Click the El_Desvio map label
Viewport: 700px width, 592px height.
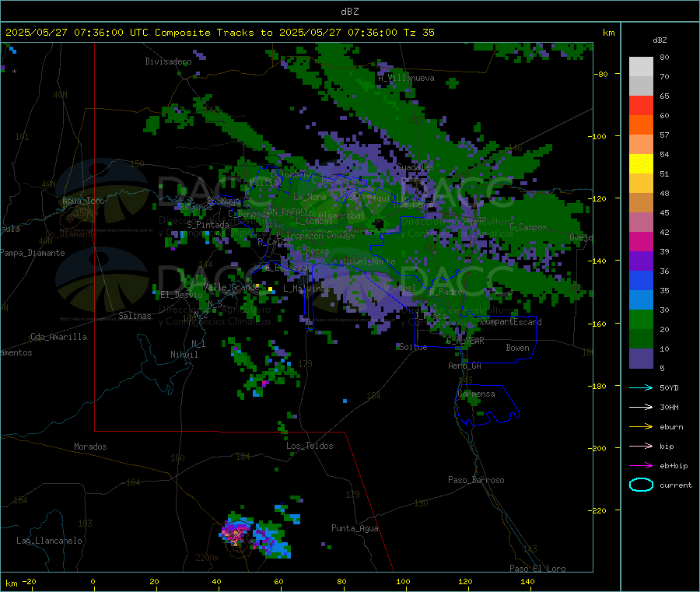pos(181,295)
